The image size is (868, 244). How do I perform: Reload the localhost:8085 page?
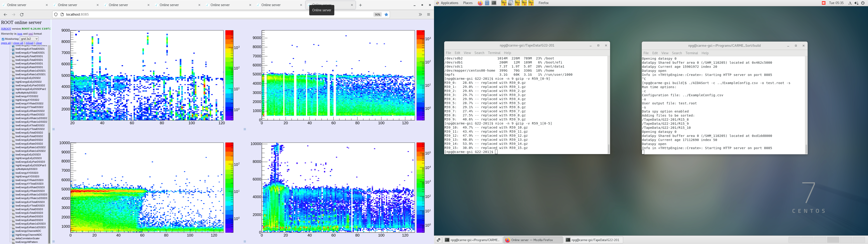click(x=22, y=14)
